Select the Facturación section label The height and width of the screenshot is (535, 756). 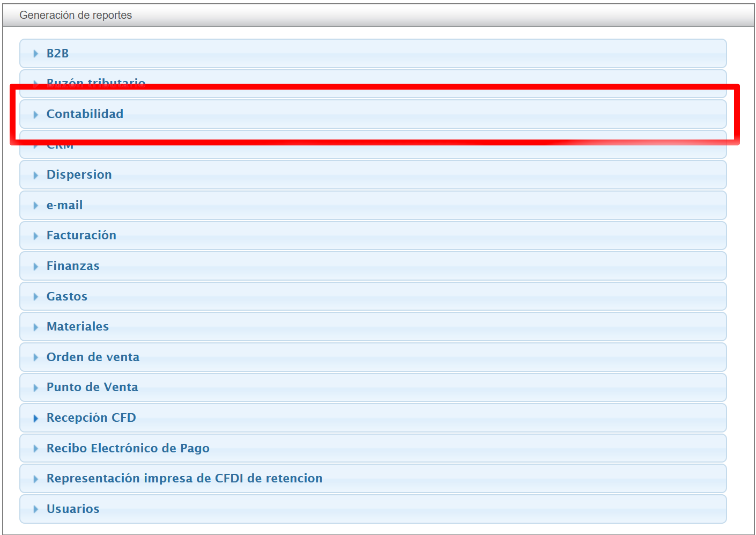point(81,235)
